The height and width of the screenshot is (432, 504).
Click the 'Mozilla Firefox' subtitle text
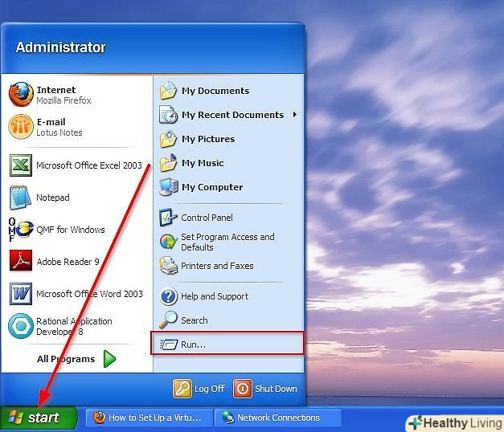(x=64, y=100)
